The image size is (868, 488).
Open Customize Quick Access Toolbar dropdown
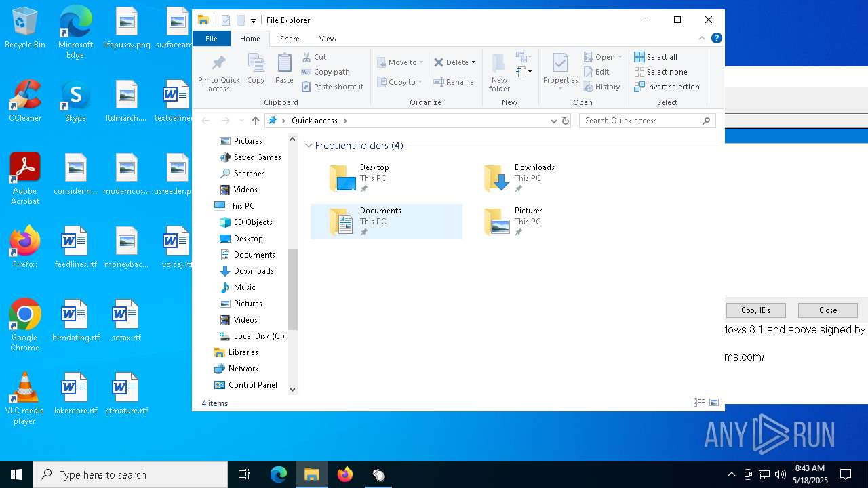tap(253, 21)
